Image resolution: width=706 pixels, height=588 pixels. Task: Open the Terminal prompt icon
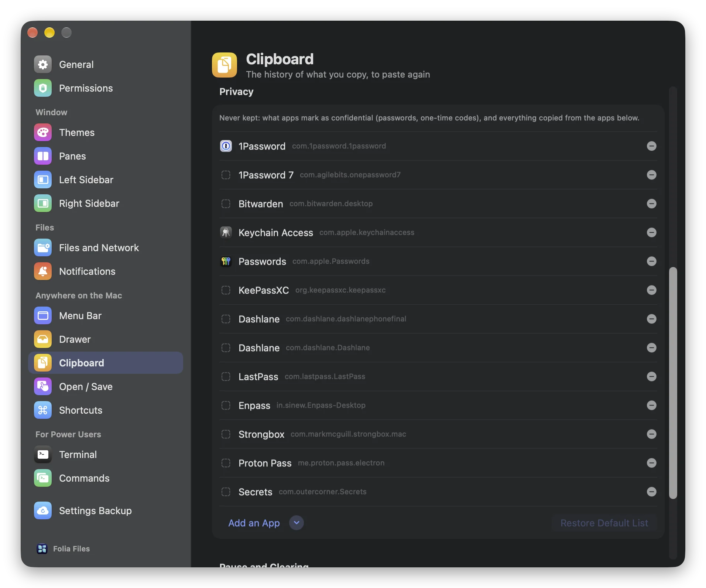[x=43, y=455]
